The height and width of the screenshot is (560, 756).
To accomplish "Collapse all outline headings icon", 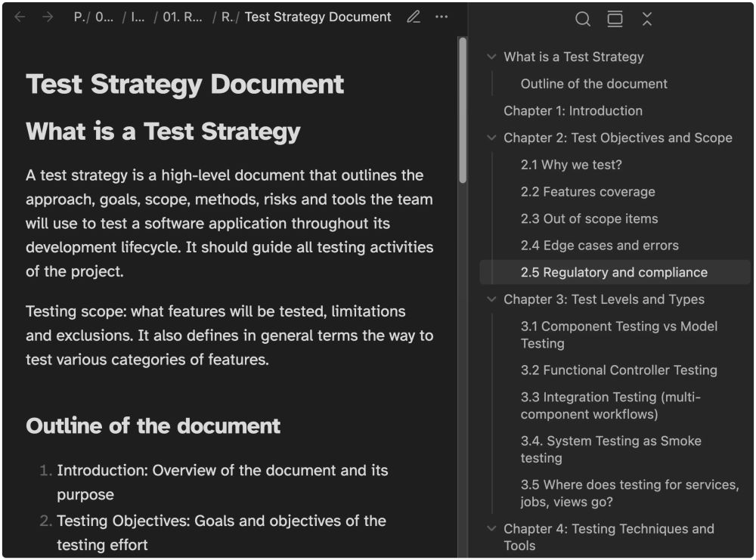I will (647, 19).
